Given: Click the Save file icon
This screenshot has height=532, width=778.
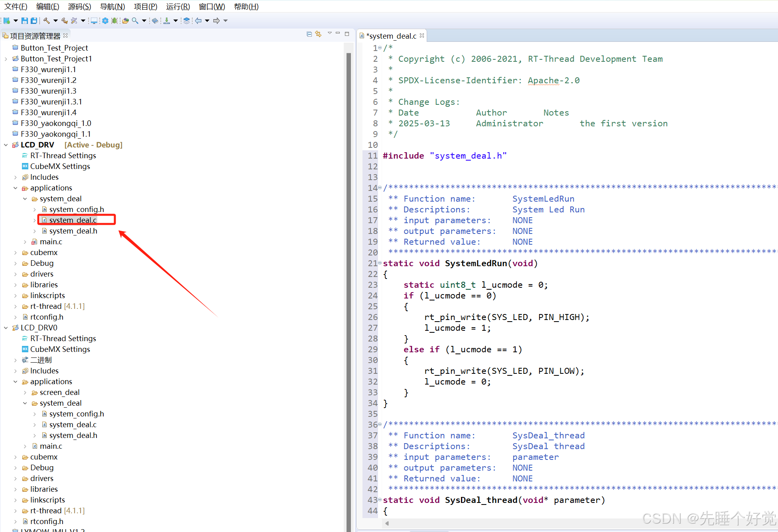Looking at the screenshot, I should click(x=25, y=21).
